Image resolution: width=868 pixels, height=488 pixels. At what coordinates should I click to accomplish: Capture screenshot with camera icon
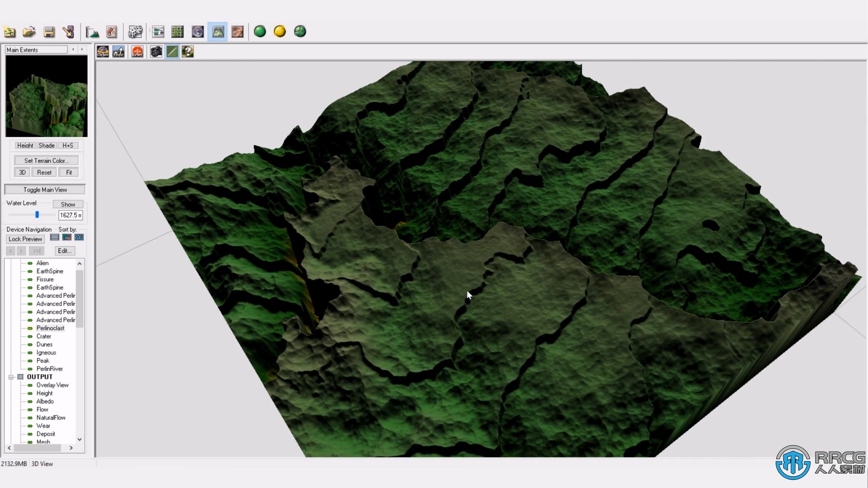coord(156,52)
